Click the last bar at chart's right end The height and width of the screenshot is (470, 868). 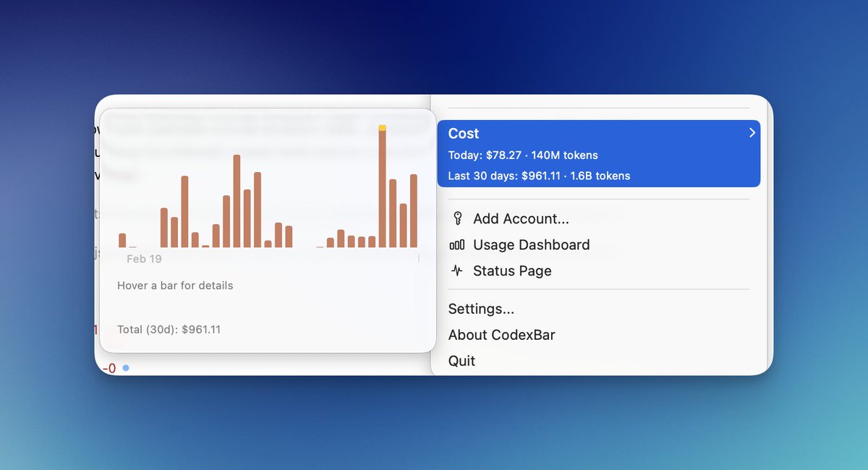pos(414,211)
